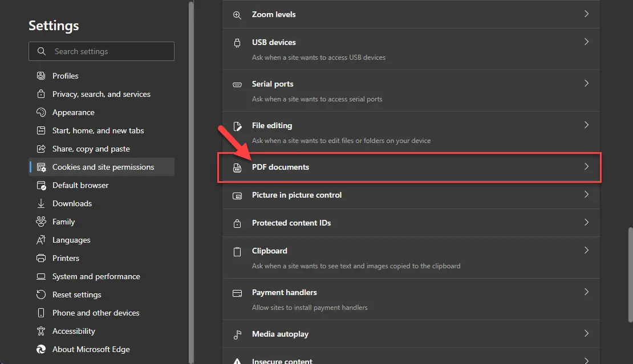
Task: Click the Protected content IDs lock icon
Action: (x=237, y=223)
